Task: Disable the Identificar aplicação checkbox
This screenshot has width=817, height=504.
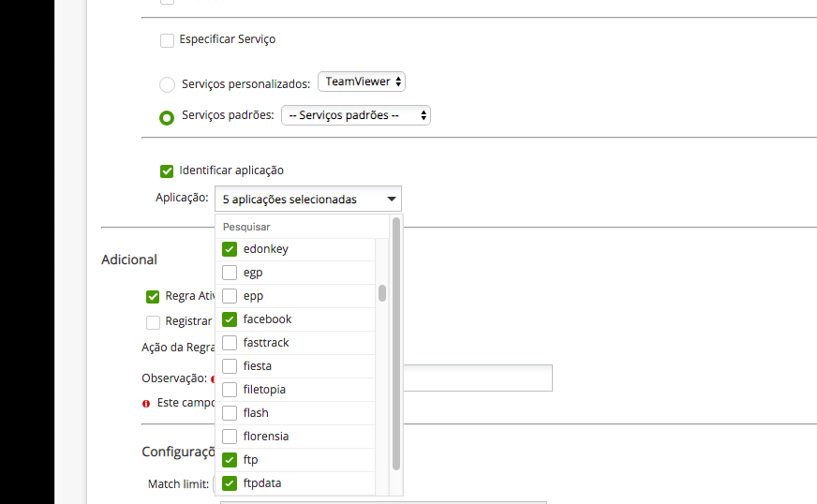Action: tap(167, 170)
